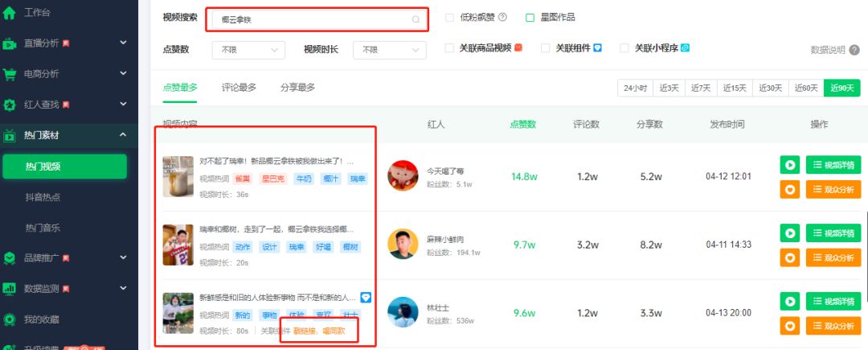Click the 工作台 home icon in the sidebar

(x=10, y=13)
